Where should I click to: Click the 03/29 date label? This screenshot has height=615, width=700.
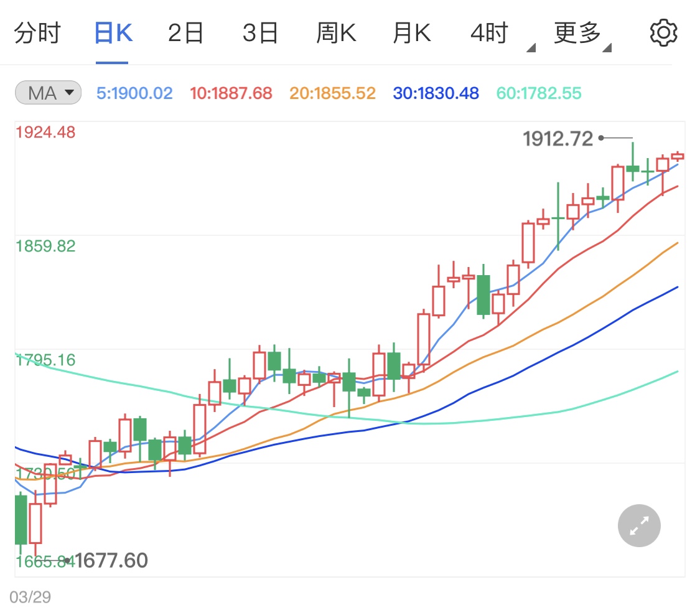tap(30, 597)
